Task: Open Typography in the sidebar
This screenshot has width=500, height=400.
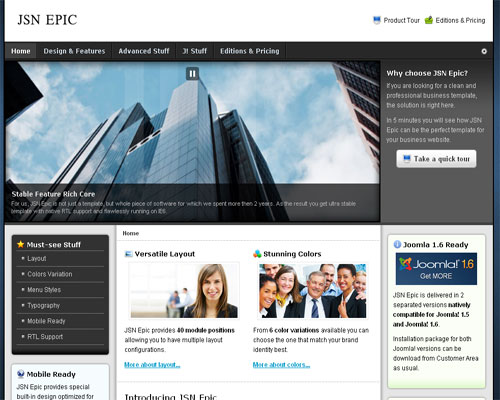Action: [x=43, y=305]
